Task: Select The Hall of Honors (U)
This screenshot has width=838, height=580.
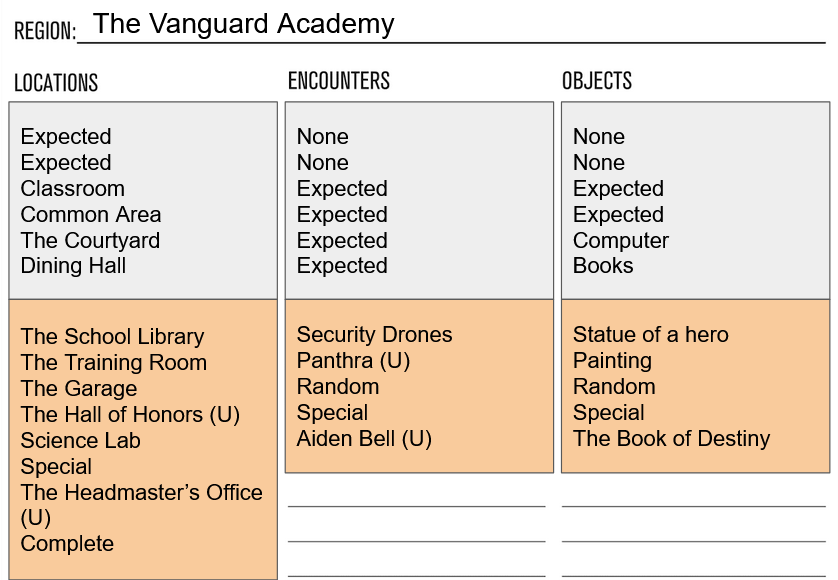Action: tap(130, 415)
